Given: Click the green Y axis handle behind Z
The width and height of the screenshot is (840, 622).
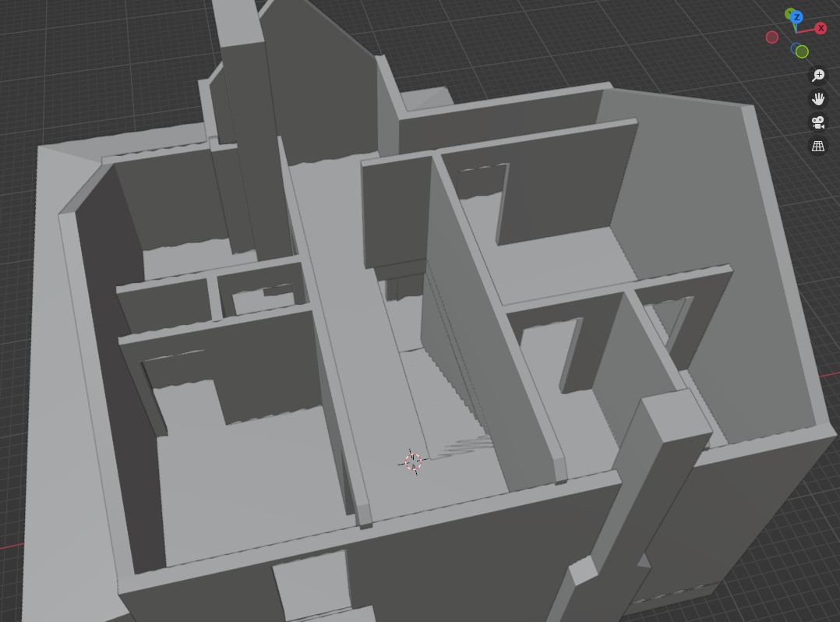Looking at the screenshot, I should (x=789, y=12).
